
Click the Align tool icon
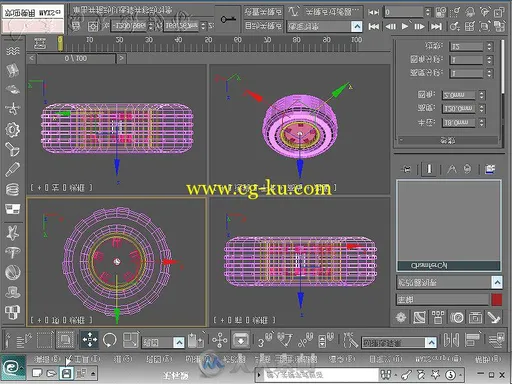click(472, 340)
